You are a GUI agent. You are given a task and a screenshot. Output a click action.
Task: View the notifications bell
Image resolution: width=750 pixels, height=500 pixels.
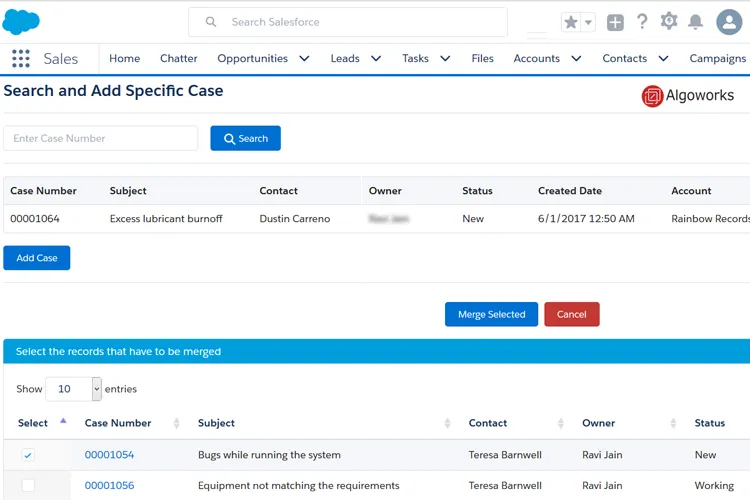point(695,22)
